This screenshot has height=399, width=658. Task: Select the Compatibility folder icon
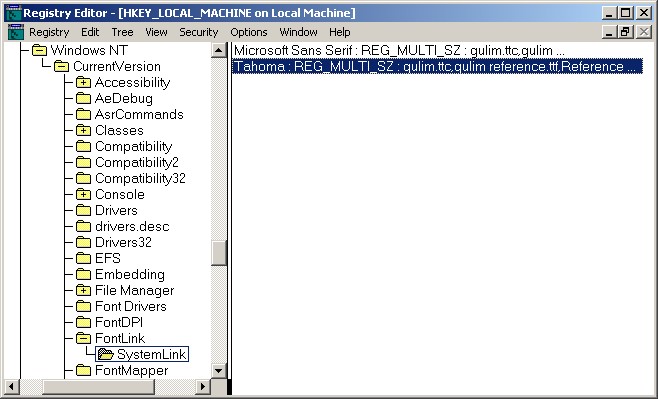tap(83, 146)
